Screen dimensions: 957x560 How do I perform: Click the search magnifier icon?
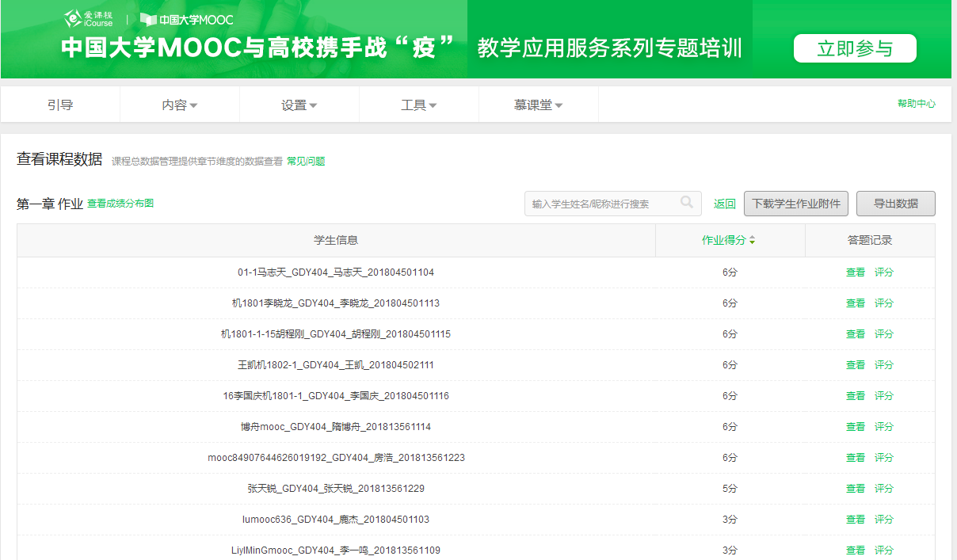tap(687, 203)
